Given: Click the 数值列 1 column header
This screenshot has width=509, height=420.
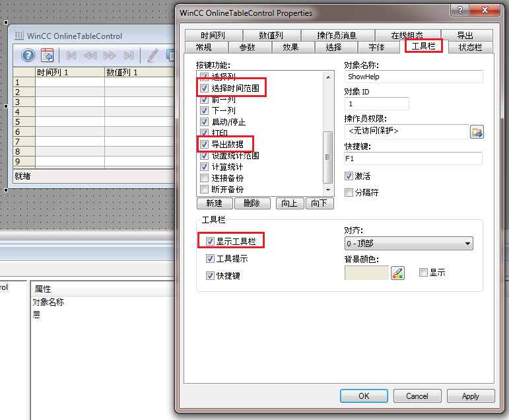Looking at the screenshot, I should click(139, 72).
